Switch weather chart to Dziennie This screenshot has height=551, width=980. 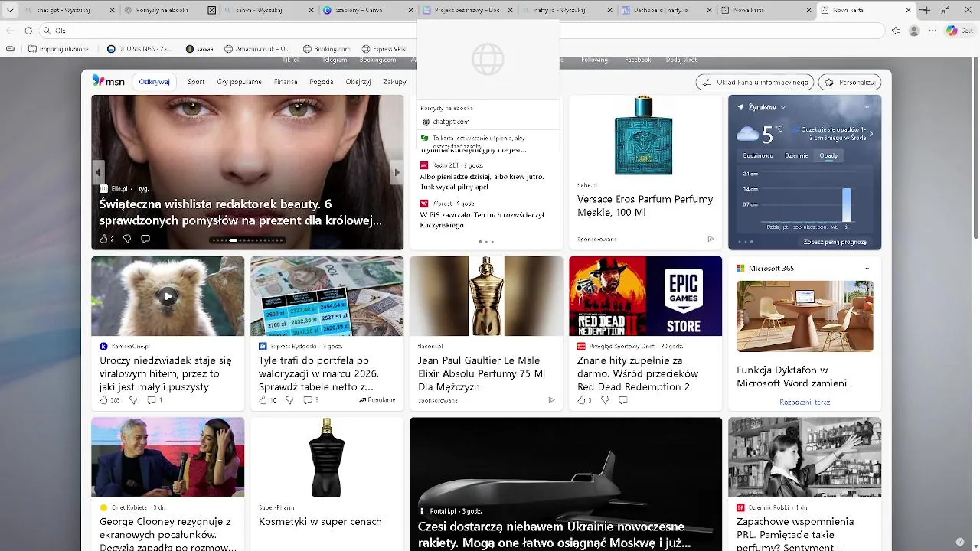point(796,155)
